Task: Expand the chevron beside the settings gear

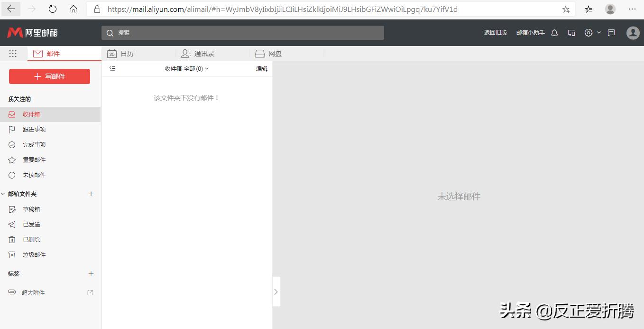Action: tap(598, 33)
